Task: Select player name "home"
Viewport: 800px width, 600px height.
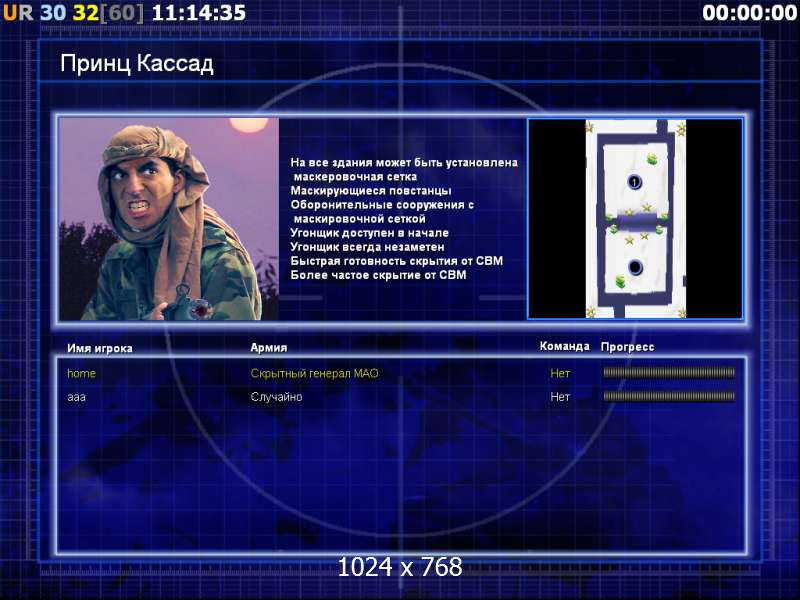Action: pos(82,373)
